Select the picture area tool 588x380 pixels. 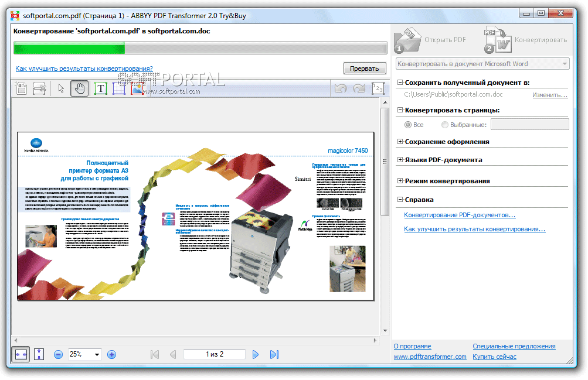pos(137,89)
